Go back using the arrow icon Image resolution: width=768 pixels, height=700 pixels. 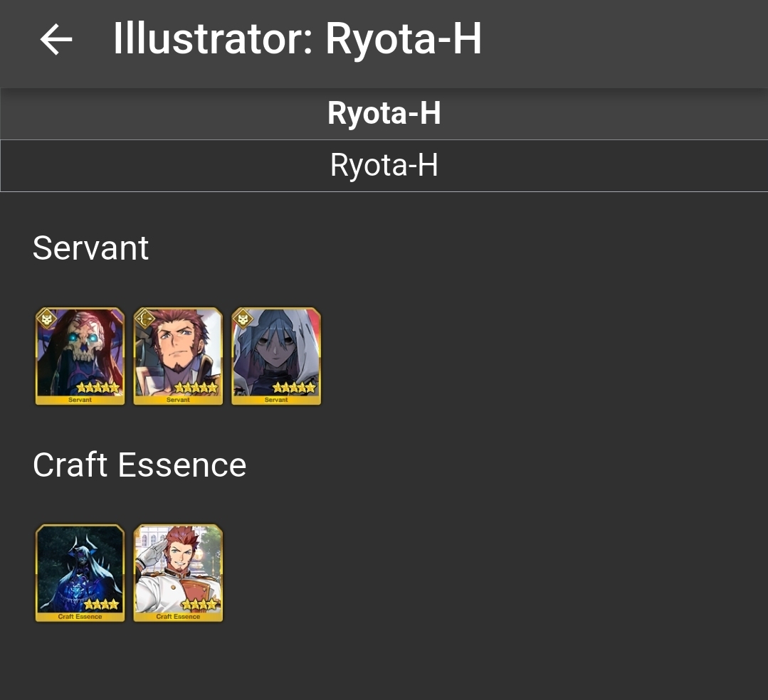pyautogui.click(x=56, y=39)
